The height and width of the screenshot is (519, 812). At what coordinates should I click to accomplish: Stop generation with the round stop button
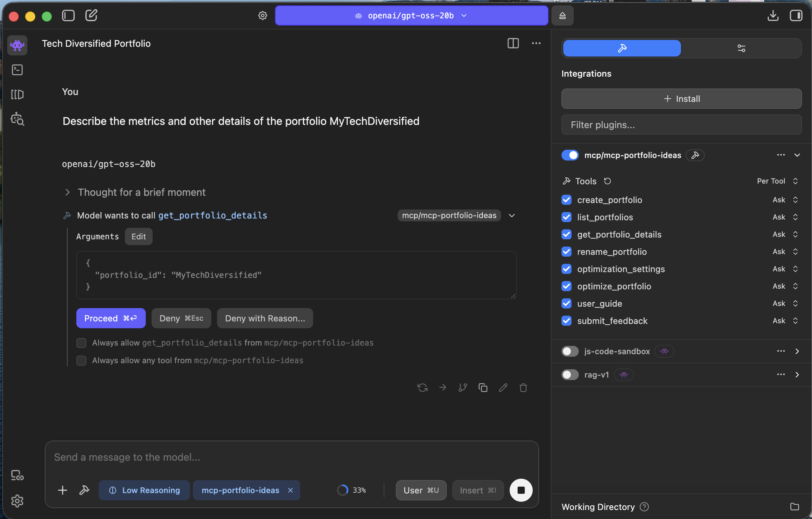tap(521, 490)
